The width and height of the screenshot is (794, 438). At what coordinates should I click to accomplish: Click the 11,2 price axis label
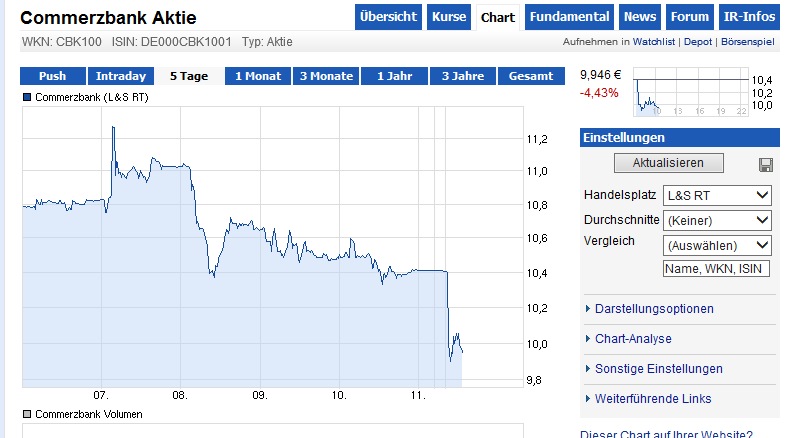[537, 139]
